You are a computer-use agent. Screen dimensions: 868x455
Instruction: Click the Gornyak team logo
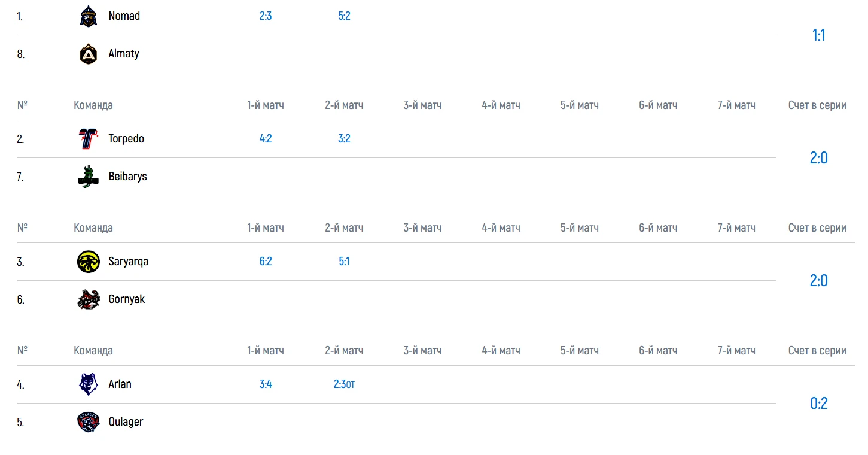pyautogui.click(x=88, y=299)
